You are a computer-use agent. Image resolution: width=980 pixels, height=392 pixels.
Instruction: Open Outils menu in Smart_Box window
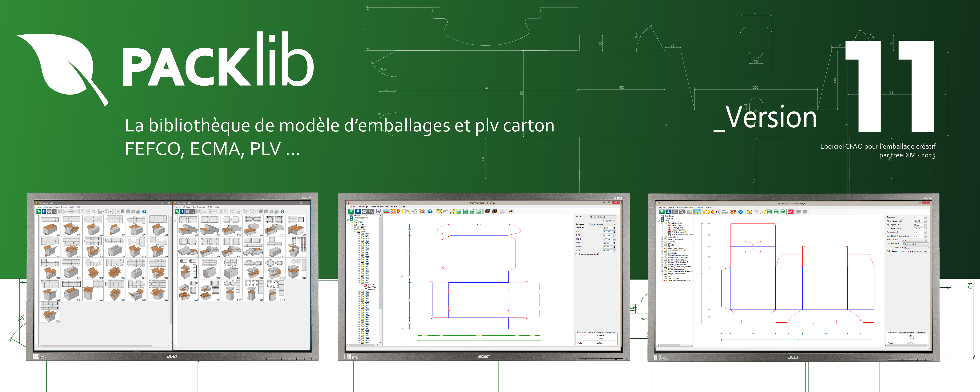point(700,207)
